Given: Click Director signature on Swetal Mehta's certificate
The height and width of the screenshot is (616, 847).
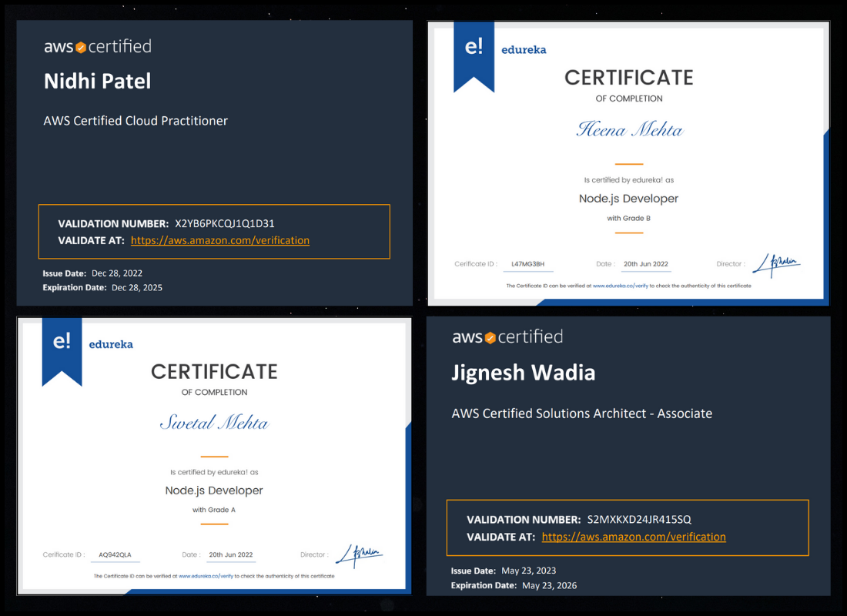Looking at the screenshot, I should click(359, 554).
